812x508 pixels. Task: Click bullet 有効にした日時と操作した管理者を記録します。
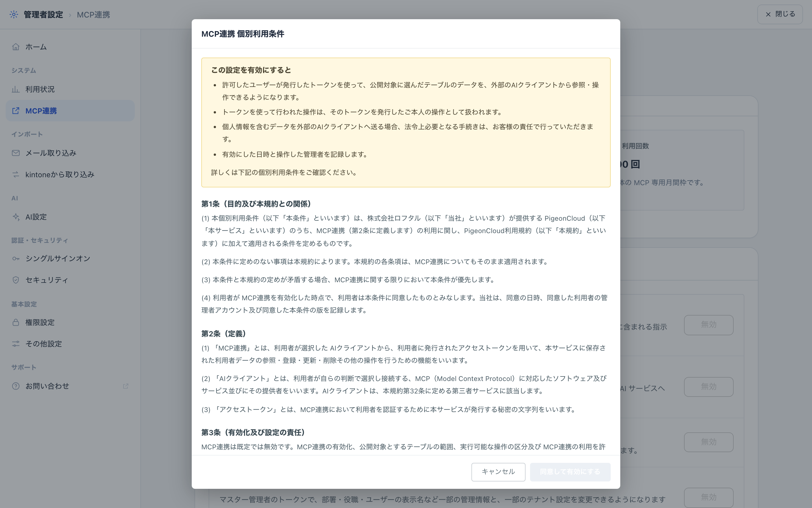click(296, 154)
